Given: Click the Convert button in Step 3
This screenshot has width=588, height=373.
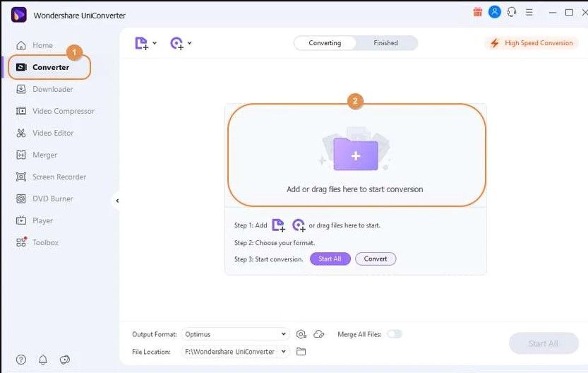Looking at the screenshot, I should [x=376, y=259].
